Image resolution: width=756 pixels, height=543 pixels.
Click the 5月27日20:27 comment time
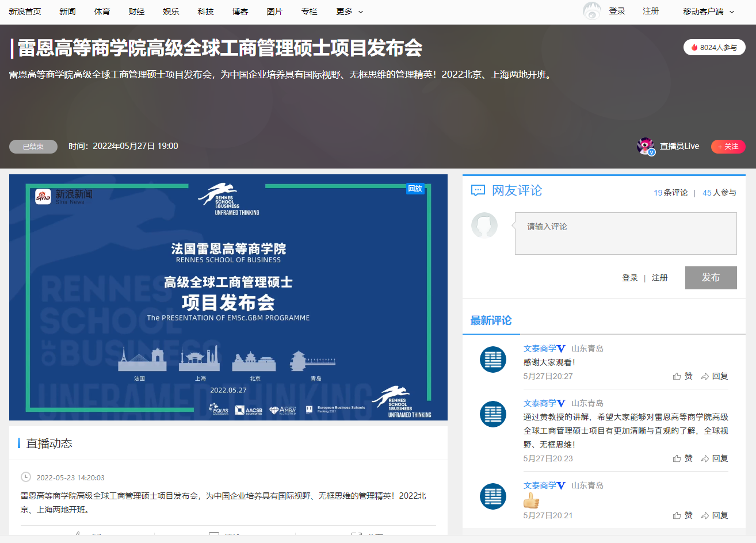pos(548,376)
